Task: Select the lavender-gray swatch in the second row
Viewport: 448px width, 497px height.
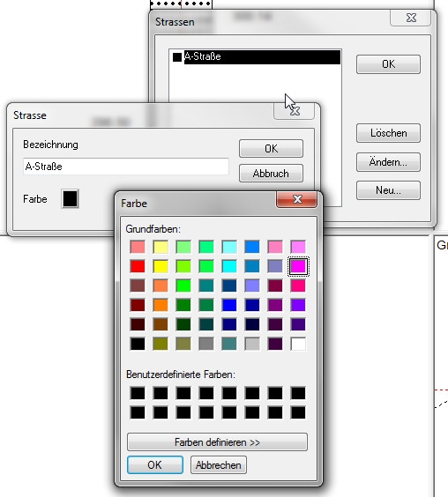Action: pyautogui.click(x=275, y=266)
